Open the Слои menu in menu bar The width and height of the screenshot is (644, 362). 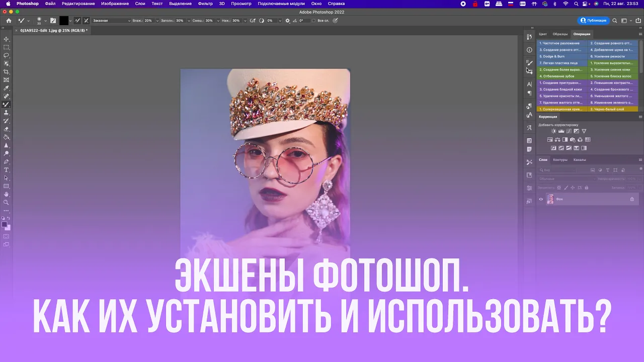[x=140, y=4]
